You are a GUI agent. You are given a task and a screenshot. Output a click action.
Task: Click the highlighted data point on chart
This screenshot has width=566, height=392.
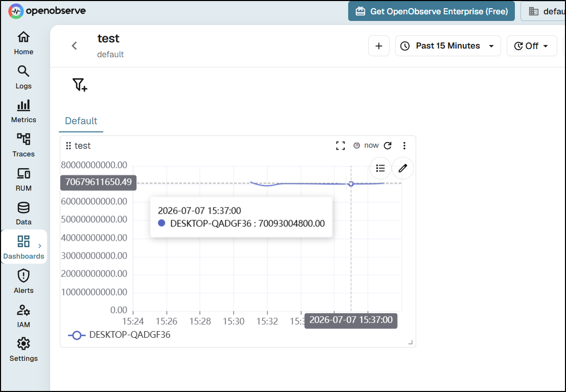coord(351,184)
